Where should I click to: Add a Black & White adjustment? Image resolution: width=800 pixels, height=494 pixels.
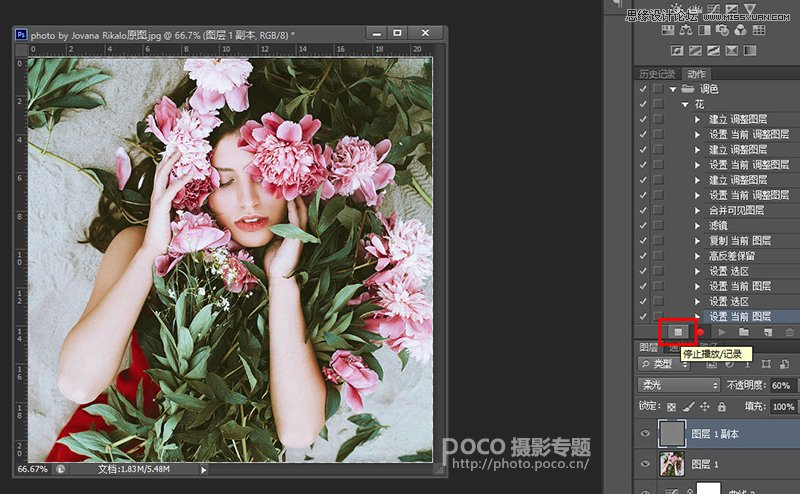704,30
